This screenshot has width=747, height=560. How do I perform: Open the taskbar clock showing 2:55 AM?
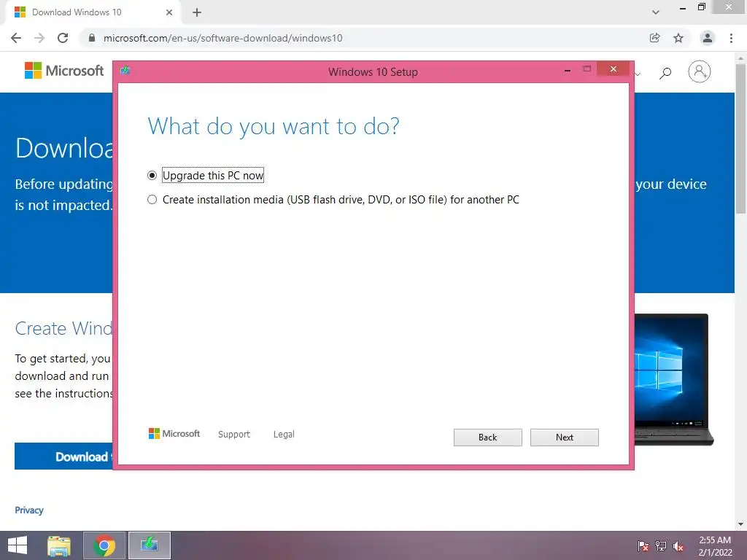[715, 546]
